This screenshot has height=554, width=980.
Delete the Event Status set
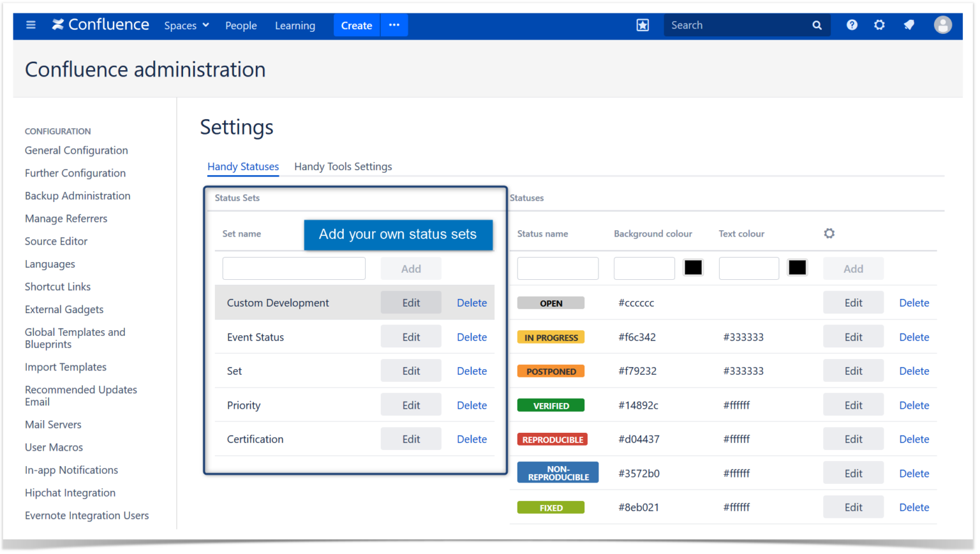[x=471, y=337]
